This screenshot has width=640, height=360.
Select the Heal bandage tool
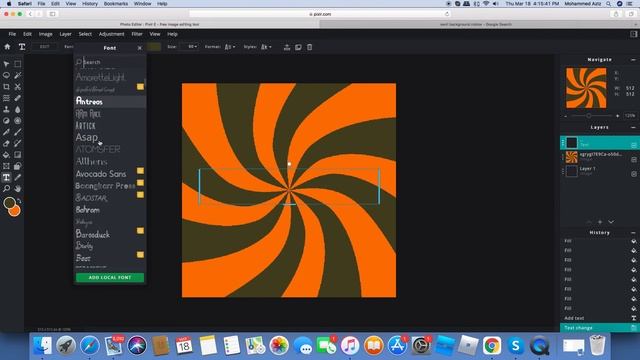pos(18,98)
